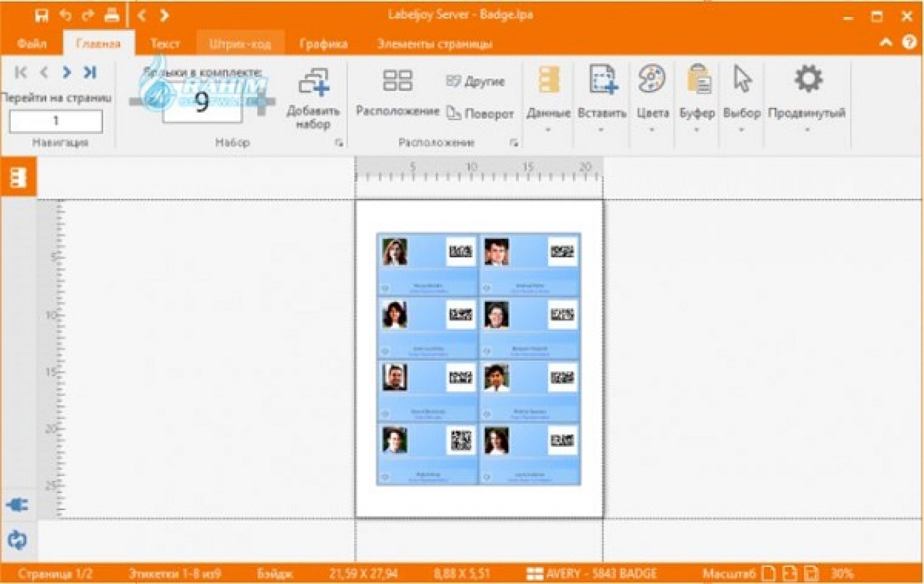Click the page number input field
Image resolution: width=924 pixels, height=584 pixels.
click(56, 121)
